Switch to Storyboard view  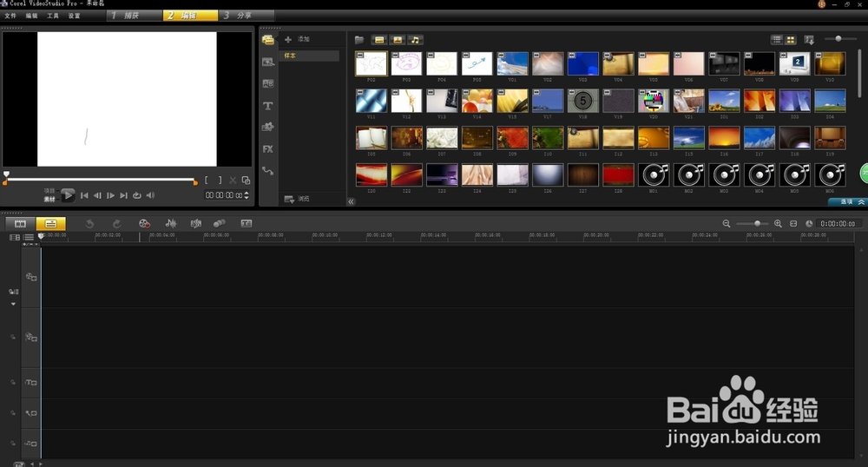[21, 224]
